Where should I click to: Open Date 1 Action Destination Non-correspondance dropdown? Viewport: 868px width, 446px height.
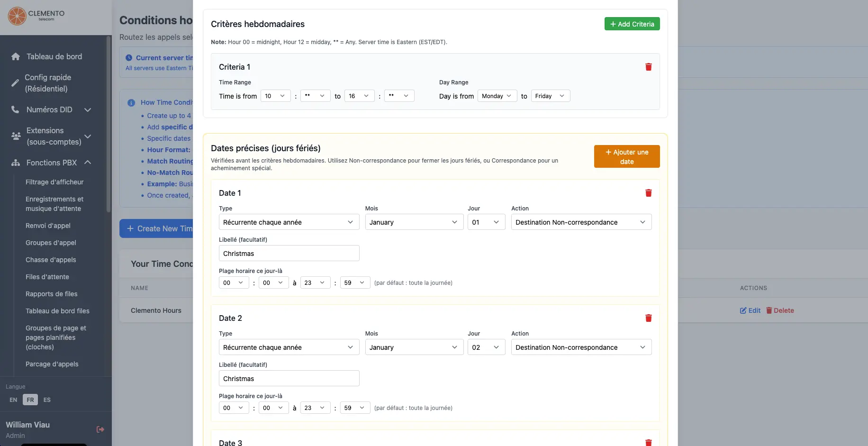pyautogui.click(x=581, y=222)
